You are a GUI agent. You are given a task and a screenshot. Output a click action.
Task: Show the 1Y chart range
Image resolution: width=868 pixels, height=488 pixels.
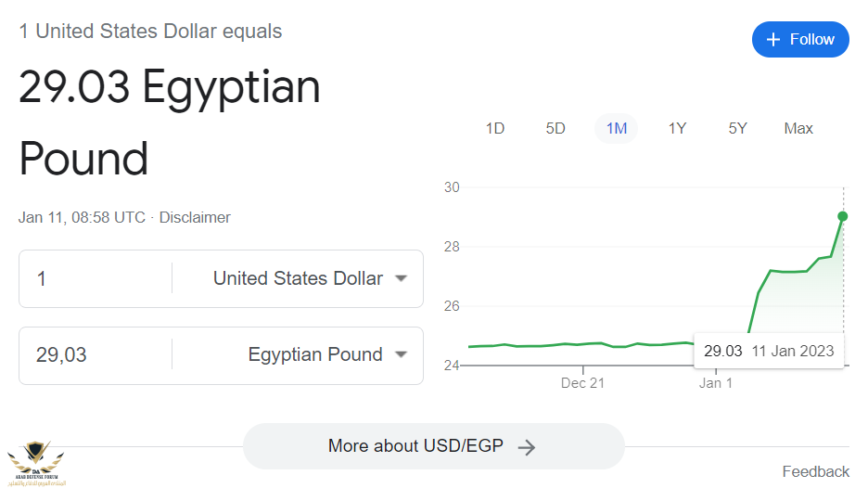coord(677,129)
